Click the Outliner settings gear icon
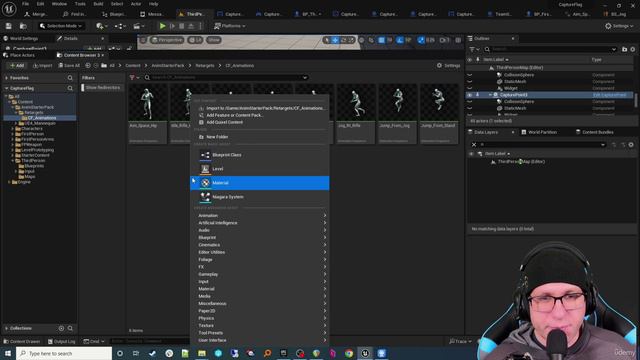Screen dimensions: 640x360 pos(632,49)
